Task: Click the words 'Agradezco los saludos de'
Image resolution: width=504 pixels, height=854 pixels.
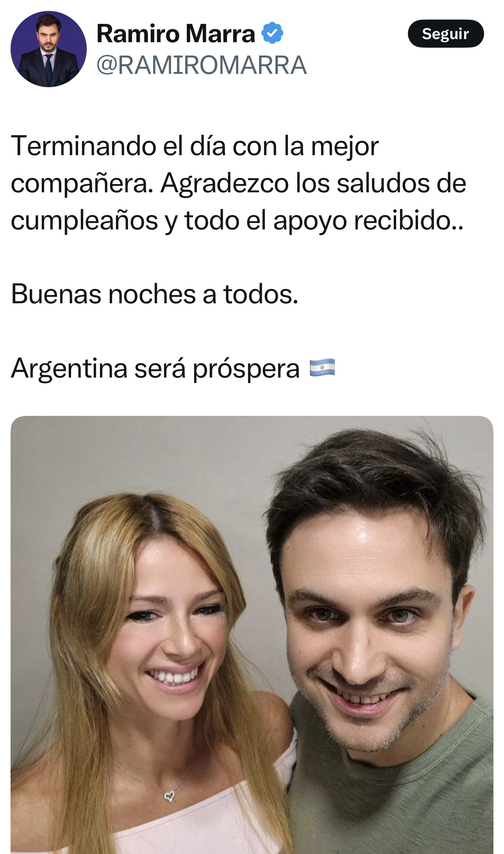Action: (x=313, y=184)
